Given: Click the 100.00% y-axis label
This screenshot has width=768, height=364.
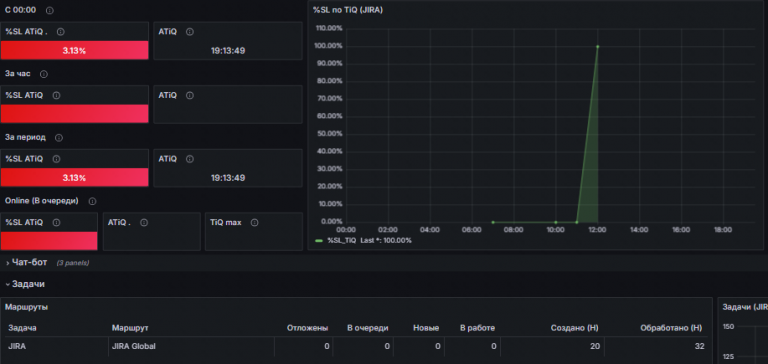Looking at the screenshot, I should click(330, 47).
